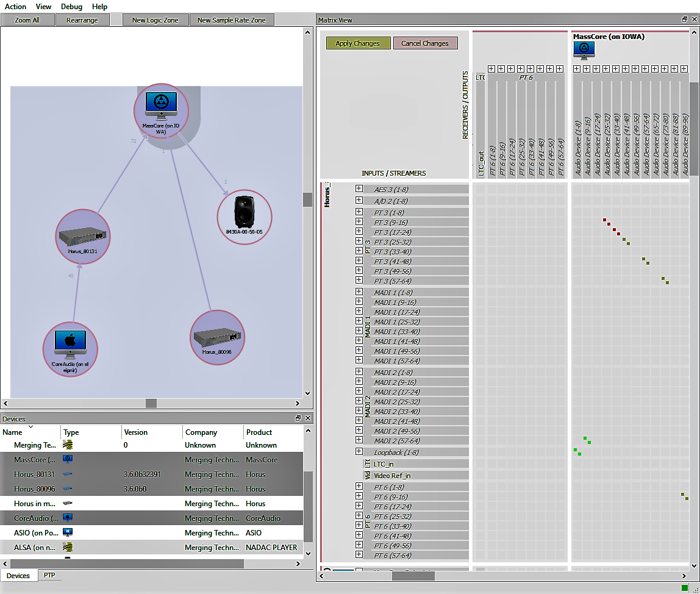Image resolution: width=700 pixels, height=594 pixels.
Task: Click the Apply Changes button
Action: [x=358, y=43]
